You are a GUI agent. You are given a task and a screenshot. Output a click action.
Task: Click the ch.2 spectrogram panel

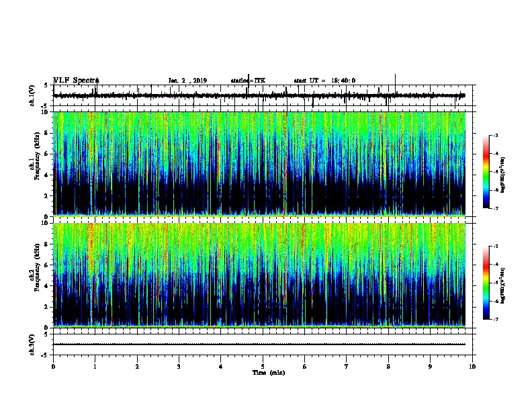259,275
